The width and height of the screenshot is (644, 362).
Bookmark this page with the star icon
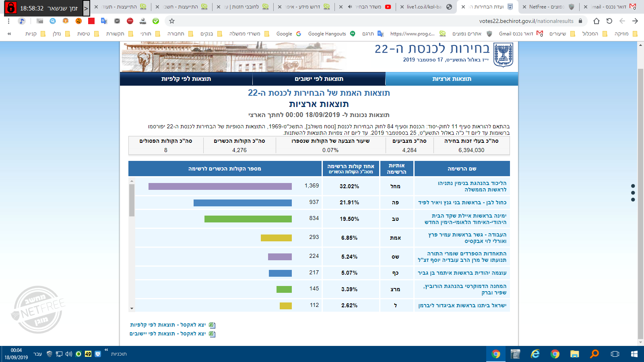click(172, 21)
